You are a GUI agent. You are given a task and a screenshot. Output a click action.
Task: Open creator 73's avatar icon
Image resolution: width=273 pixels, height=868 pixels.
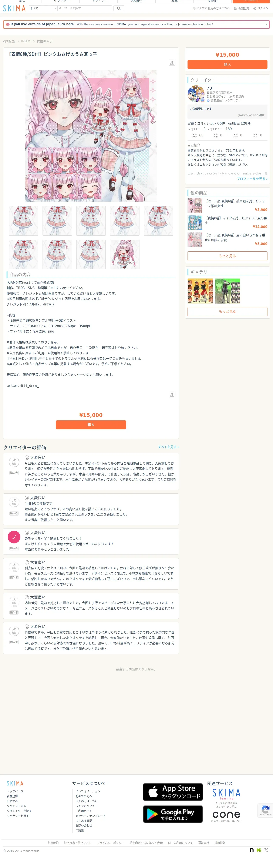tap(196, 94)
